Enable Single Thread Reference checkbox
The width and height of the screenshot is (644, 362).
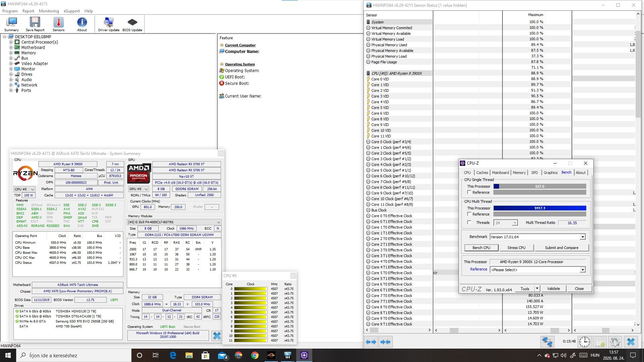click(x=469, y=192)
